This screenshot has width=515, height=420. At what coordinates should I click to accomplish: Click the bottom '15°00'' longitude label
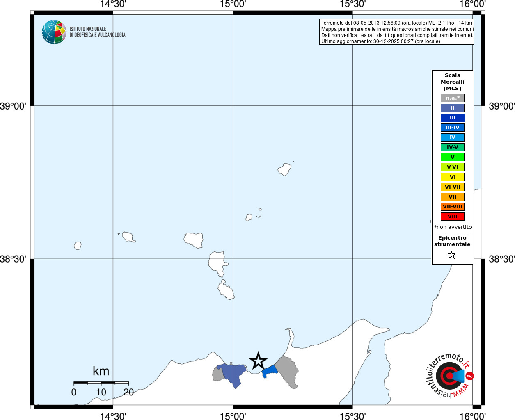(x=233, y=416)
